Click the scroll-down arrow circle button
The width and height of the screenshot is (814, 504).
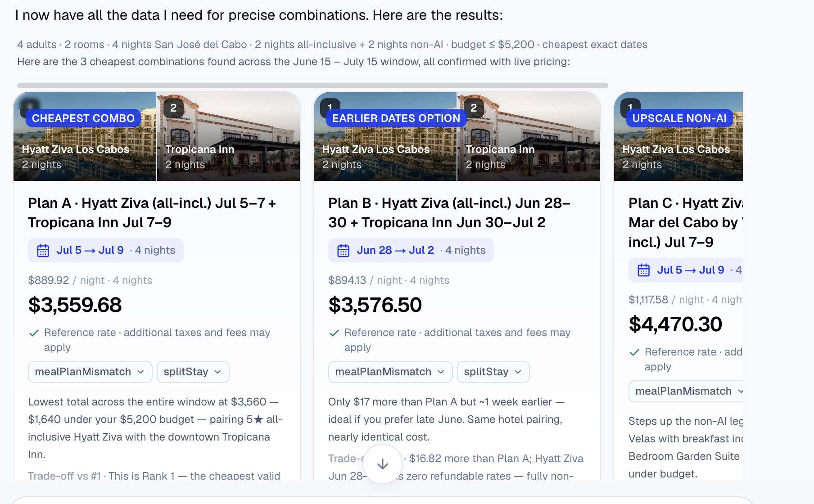pyautogui.click(x=383, y=464)
